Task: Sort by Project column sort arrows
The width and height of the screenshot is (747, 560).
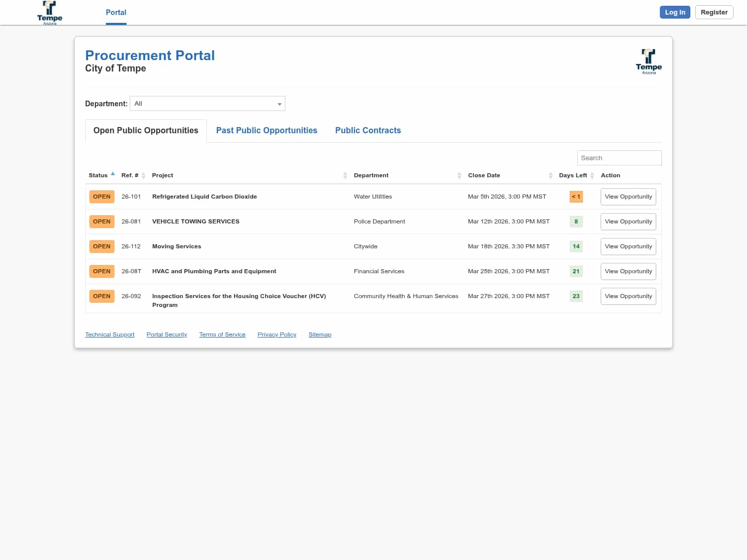Action: (345, 176)
